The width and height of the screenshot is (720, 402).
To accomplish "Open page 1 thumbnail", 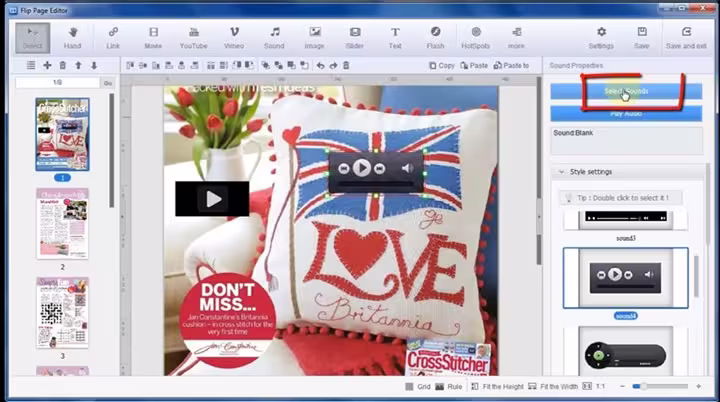I will click(62, 134).
